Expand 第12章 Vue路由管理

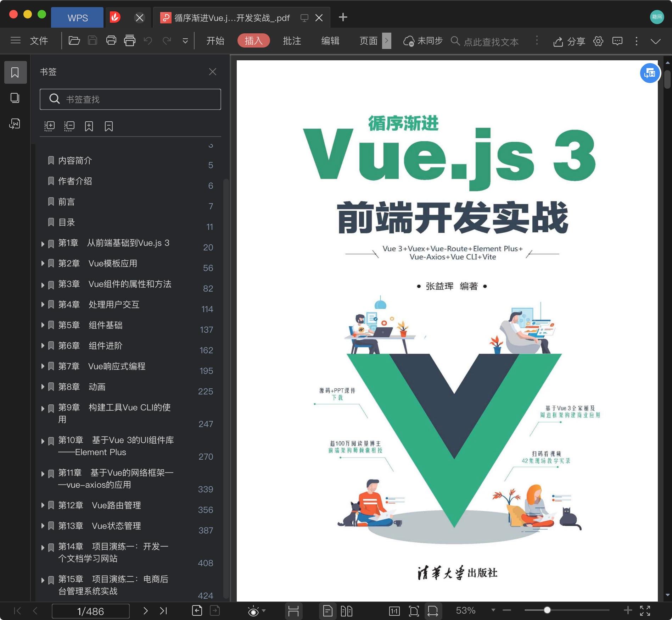click(43, 505)
